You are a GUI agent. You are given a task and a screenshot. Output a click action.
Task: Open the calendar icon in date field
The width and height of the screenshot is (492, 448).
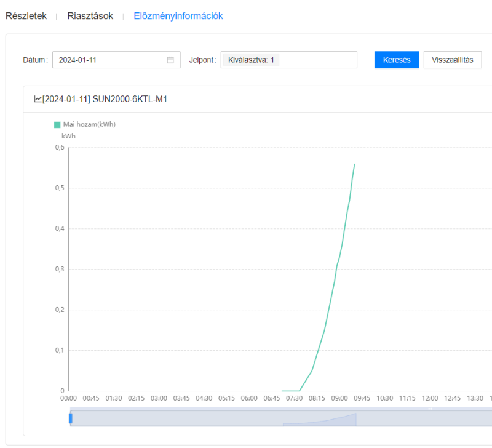tap(170, 60)
